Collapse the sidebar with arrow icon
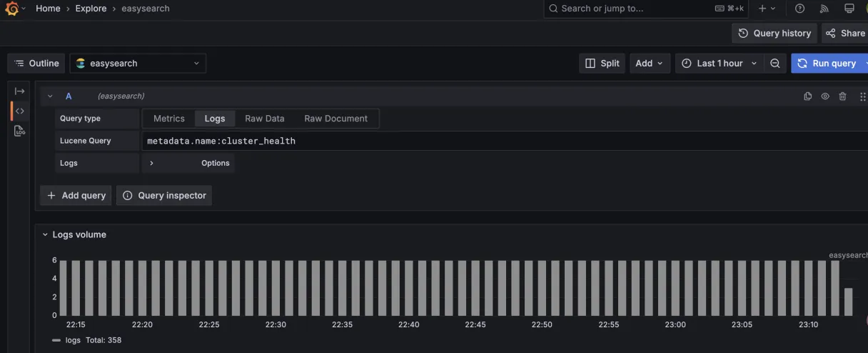The height and width of the screenshot is (353, 868). (x=20, y=91)
